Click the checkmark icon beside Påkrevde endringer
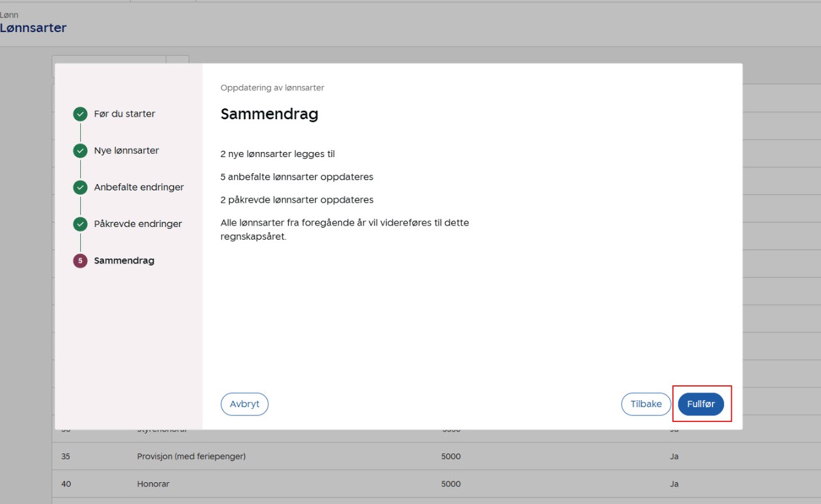Image resolution: width=821 pixels, height=504 pixels. click(x=80, y=224)
